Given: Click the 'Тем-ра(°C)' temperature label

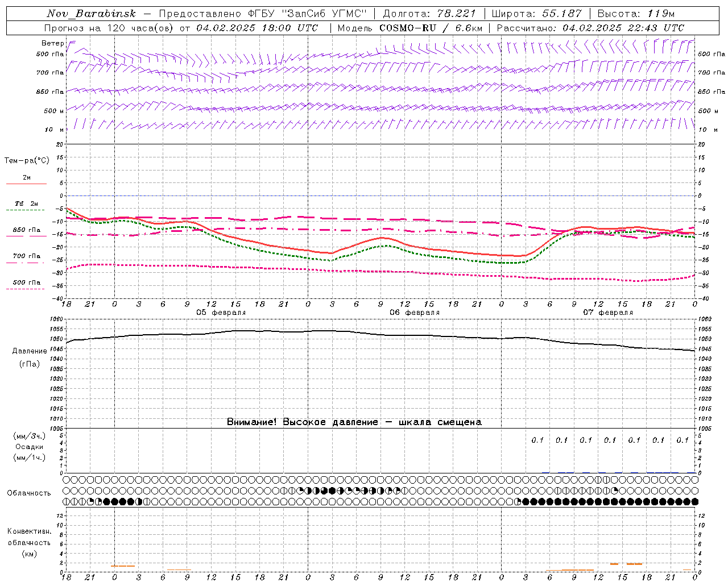Looking at the screenshot, I should coord(27,161).
